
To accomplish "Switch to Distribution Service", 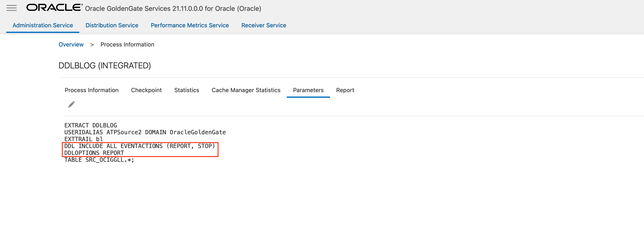I will click(x=112, y=25).
